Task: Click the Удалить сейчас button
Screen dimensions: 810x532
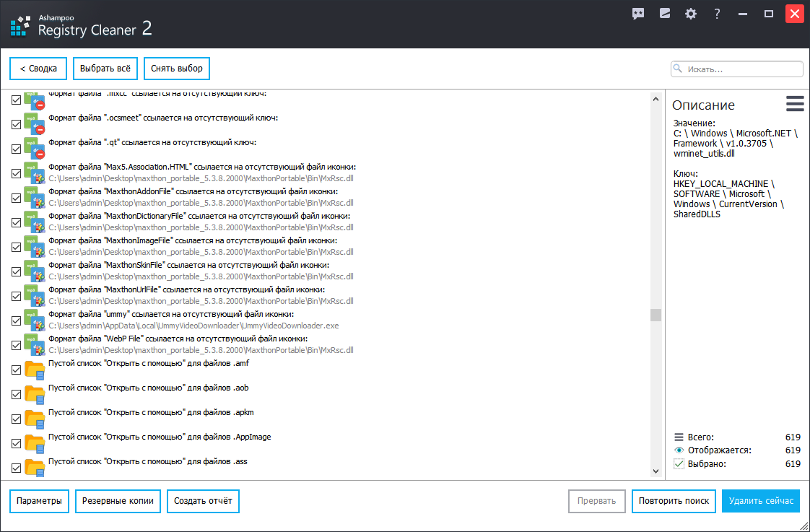Action: [x=761, y=501]
